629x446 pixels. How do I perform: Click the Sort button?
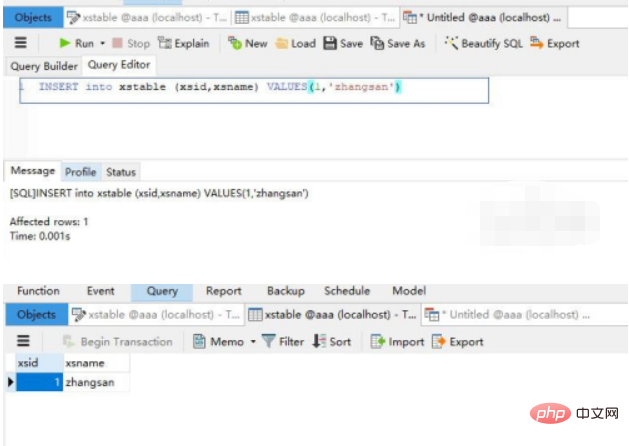(x=332, y=341)
